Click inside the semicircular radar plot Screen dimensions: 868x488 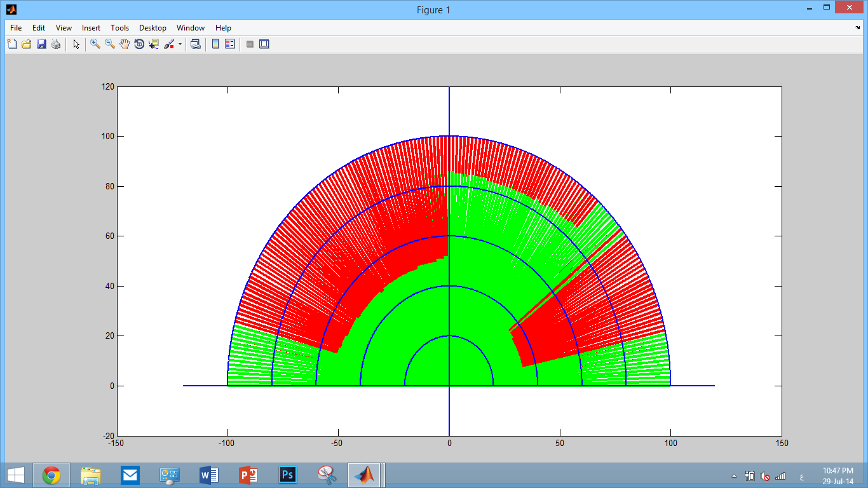pyautogui.click(x=449, y=286)
